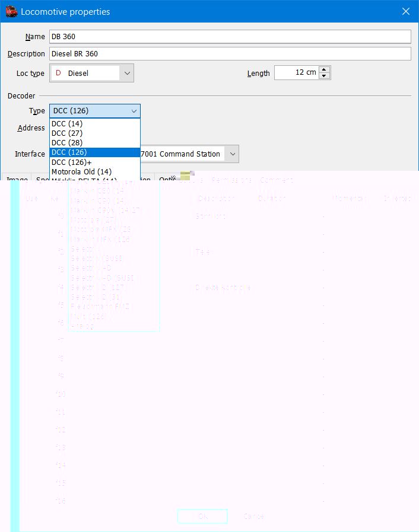
Task: Select Motorola Old (14) decoder type
Action: tap(81, 171)
